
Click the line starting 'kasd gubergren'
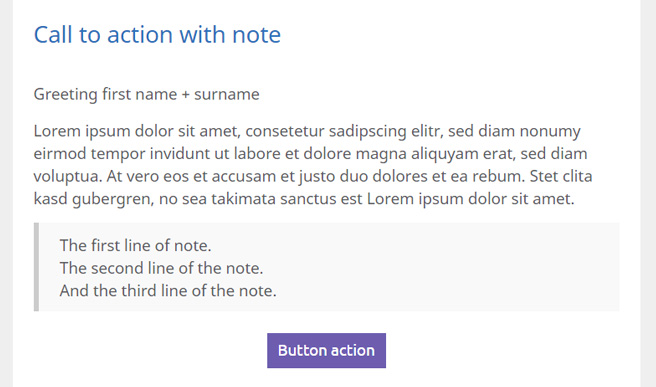point(304,199)
